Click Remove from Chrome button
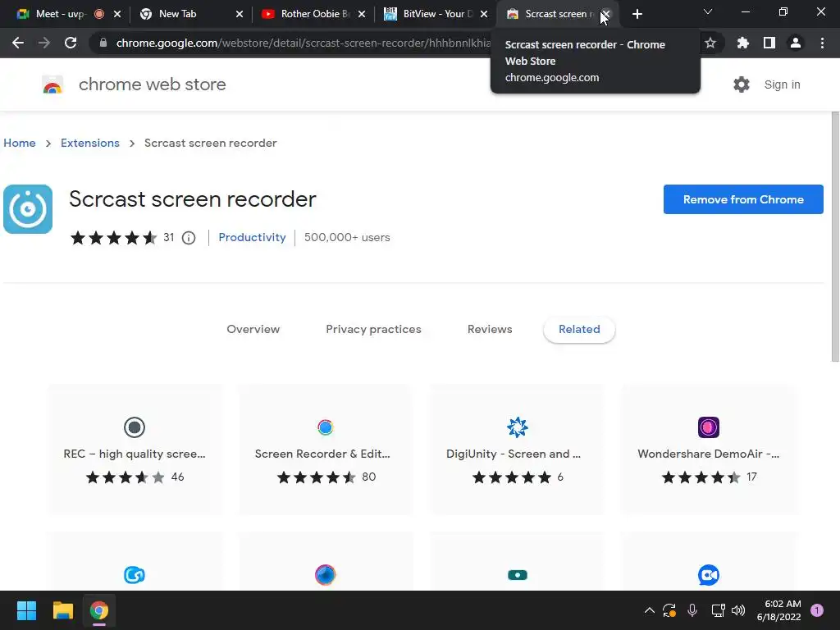 743,199
